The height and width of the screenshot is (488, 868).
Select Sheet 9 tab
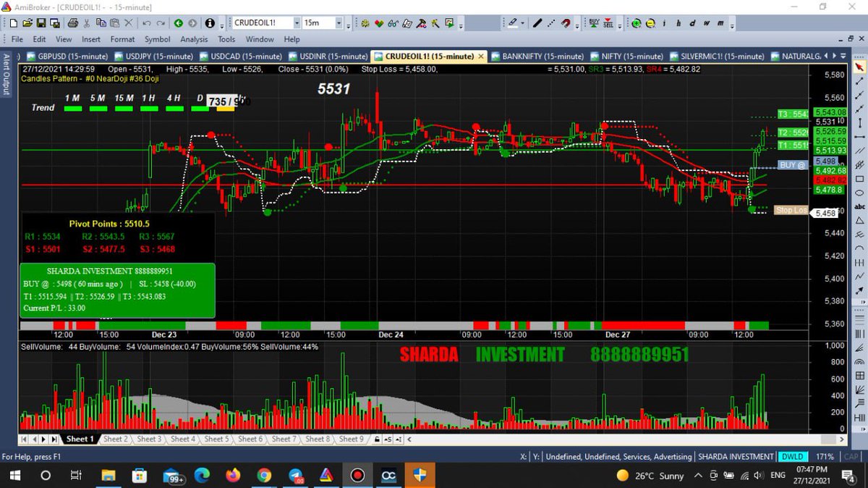[352, 439]
